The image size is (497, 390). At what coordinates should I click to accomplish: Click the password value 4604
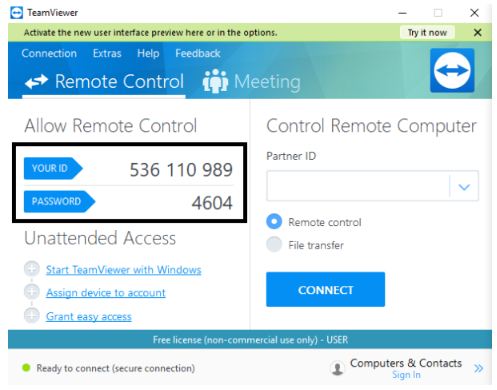(x=212, y=203)
